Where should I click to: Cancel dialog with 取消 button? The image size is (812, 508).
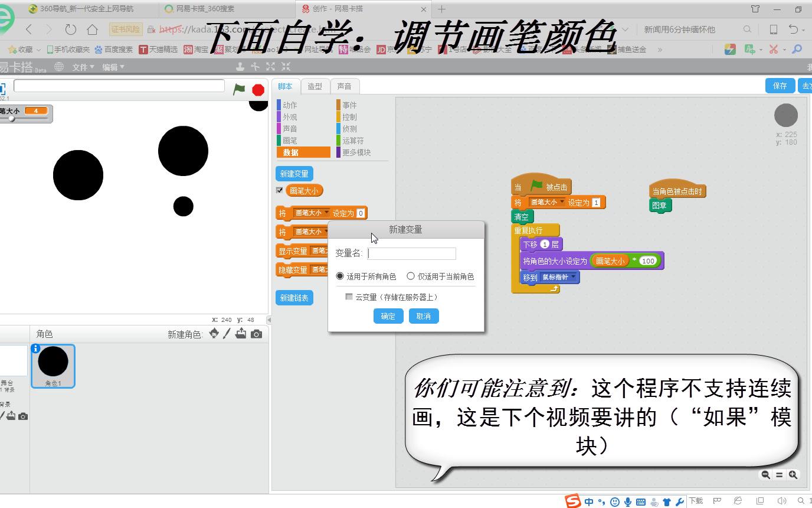pyautogui.click(x=423, y=316)
